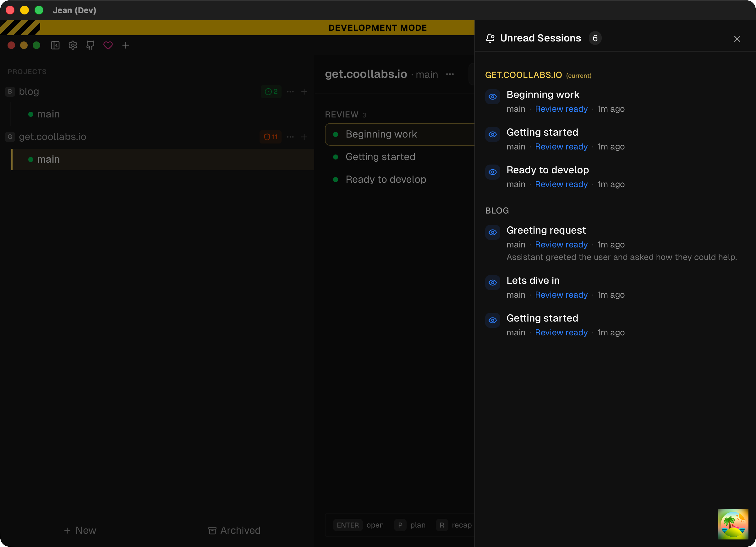Image resolution: width=756 pixels, height=547 pixels.
Task: Toggle eye icon for Beginning work session
Action: tap(492, 97)
